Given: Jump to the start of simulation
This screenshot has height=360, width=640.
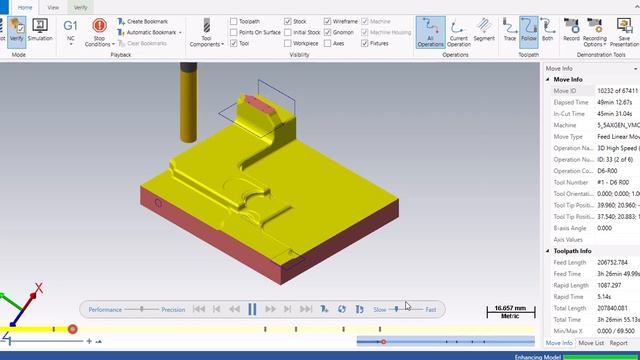Looking at the screenshot, I should tap(199, 309).
